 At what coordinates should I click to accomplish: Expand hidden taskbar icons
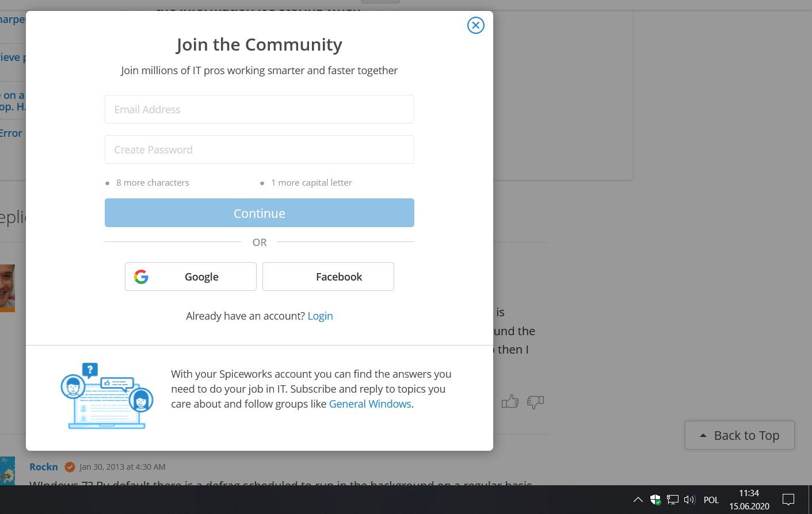(638, 500)
